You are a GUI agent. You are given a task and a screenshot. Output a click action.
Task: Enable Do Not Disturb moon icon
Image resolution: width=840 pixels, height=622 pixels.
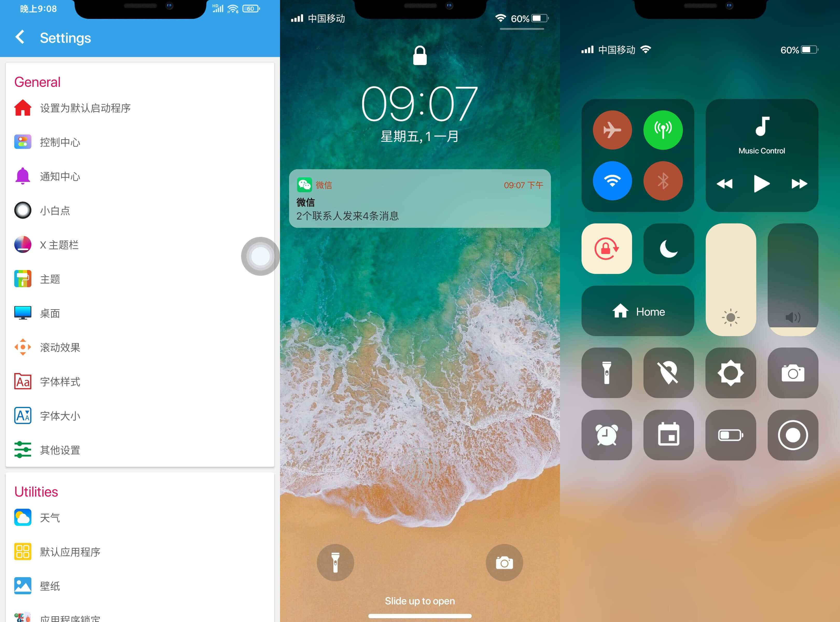click(x=668, y=249)
